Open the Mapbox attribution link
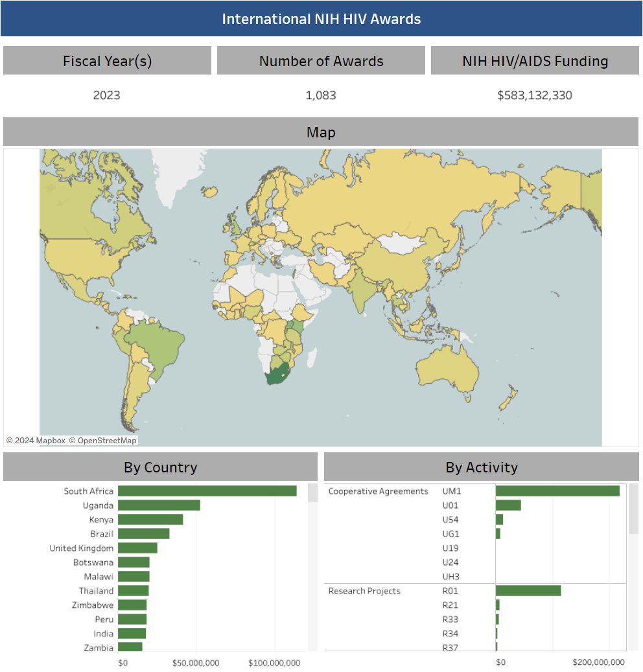Screen dimensions: 643x672 pyautogui.click(x=36, y=441)
